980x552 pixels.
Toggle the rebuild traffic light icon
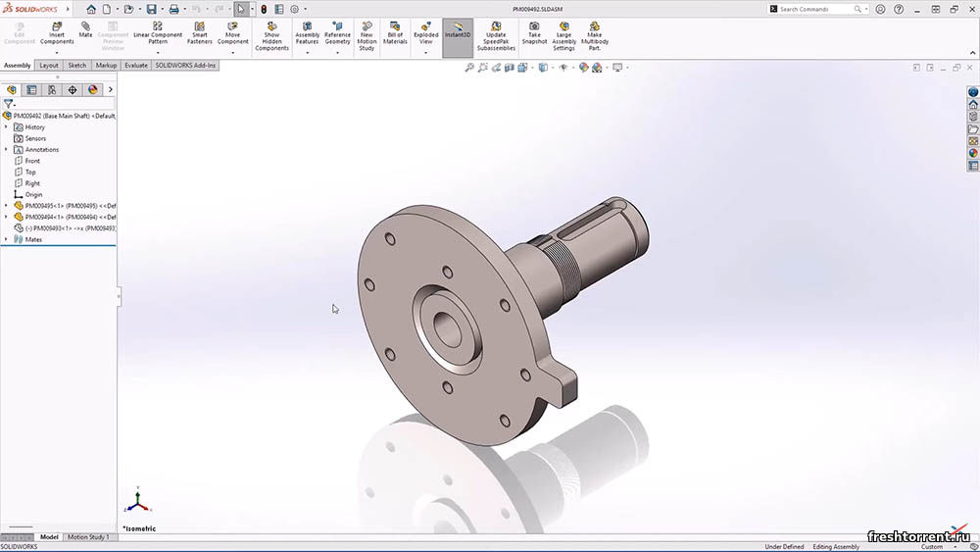point(264,9)
